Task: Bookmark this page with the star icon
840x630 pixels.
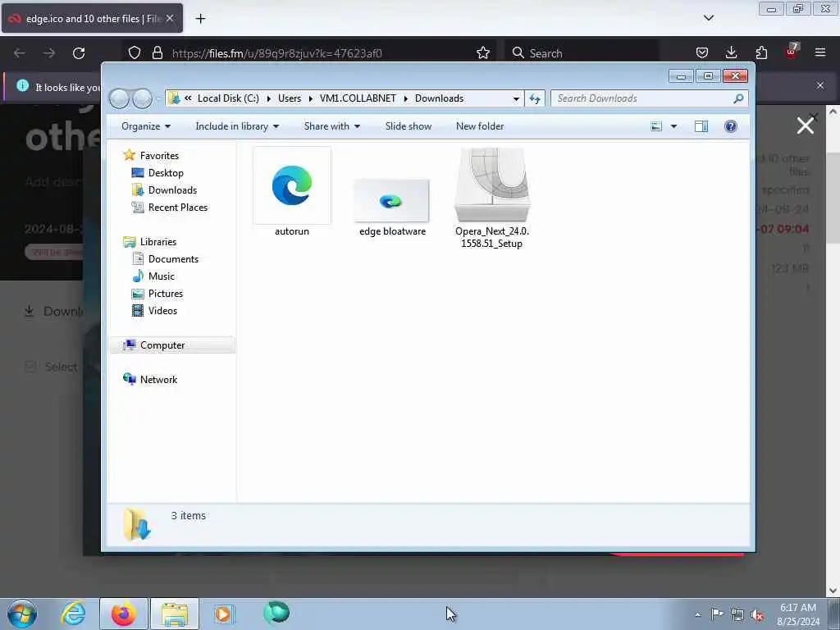Action: coord(483,53)
